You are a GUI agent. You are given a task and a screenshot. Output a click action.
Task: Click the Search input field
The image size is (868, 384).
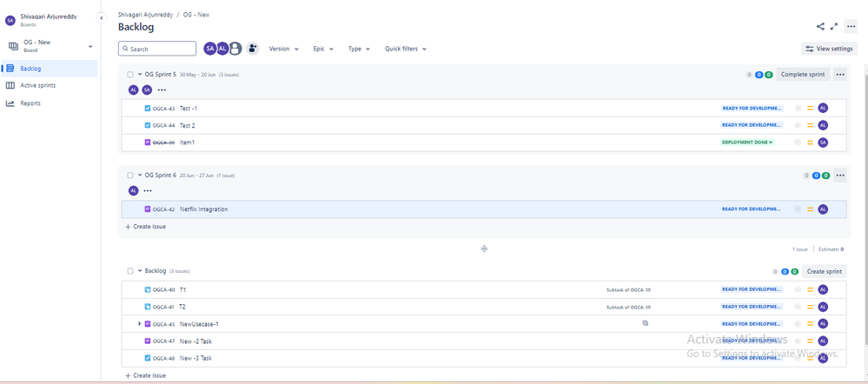tap(157, 49)
